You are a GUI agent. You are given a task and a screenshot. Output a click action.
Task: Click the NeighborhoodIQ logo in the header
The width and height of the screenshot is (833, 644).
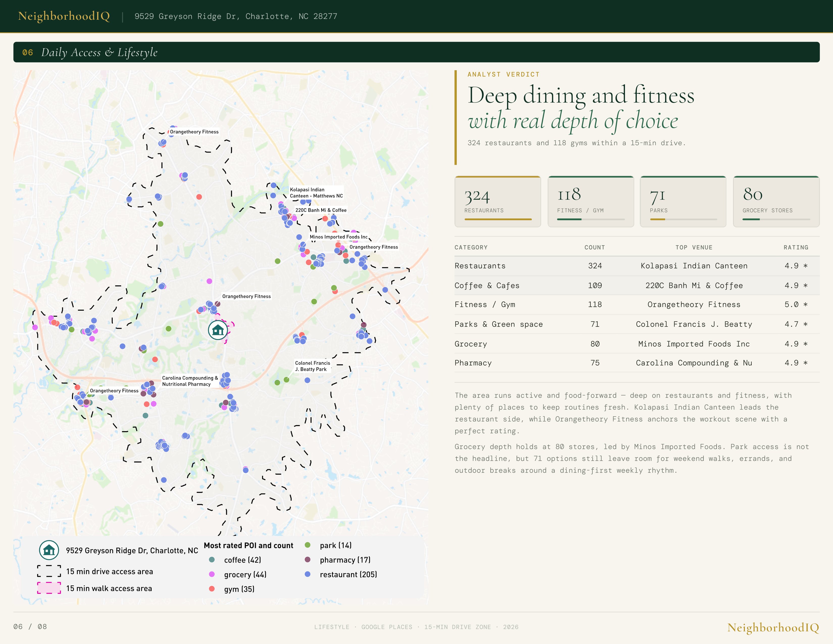click(x=64, y=16)
